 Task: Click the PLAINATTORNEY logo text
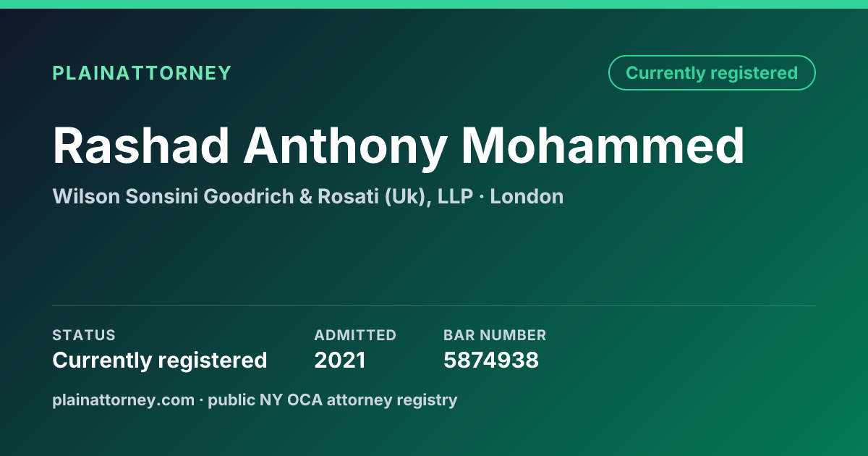point(142,73)
